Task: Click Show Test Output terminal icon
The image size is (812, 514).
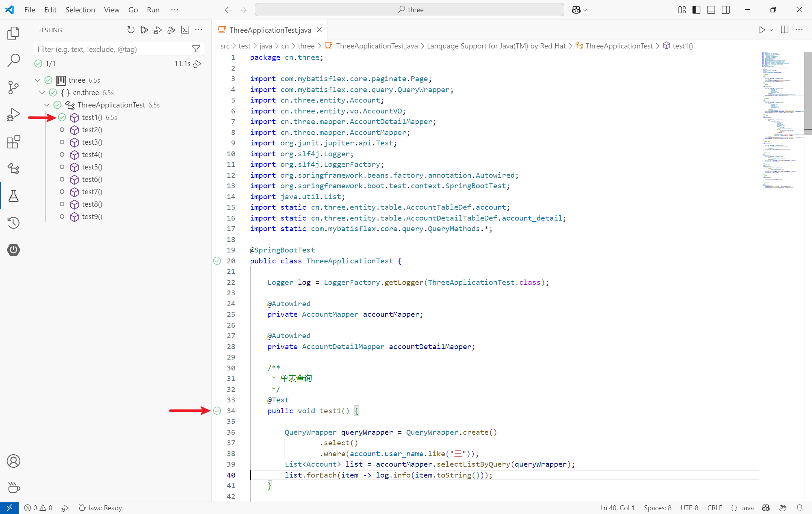Action: (x=185, y=30)
